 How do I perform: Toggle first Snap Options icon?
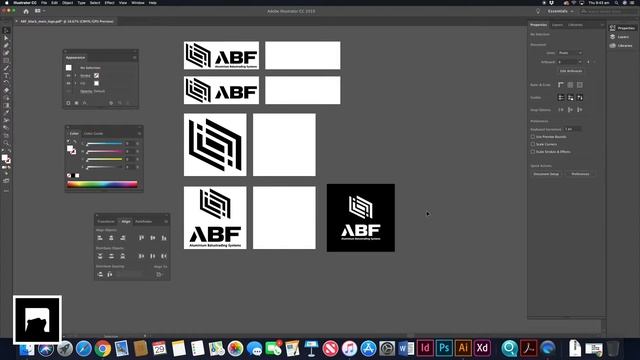(561, 110)
